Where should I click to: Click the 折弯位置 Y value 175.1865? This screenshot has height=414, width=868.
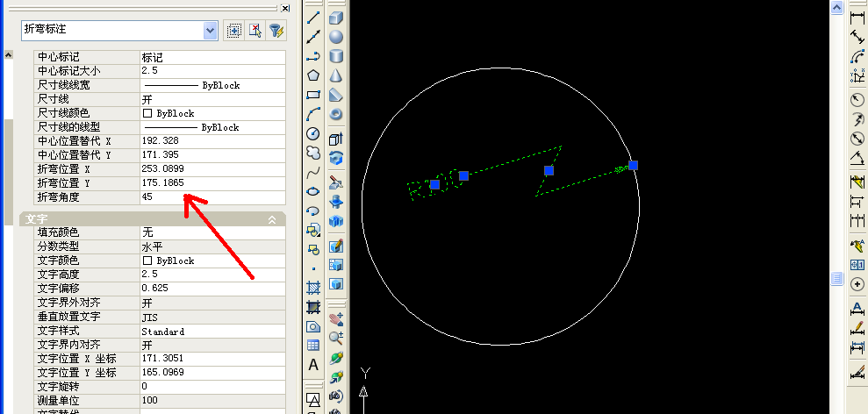tap(213, 183)
